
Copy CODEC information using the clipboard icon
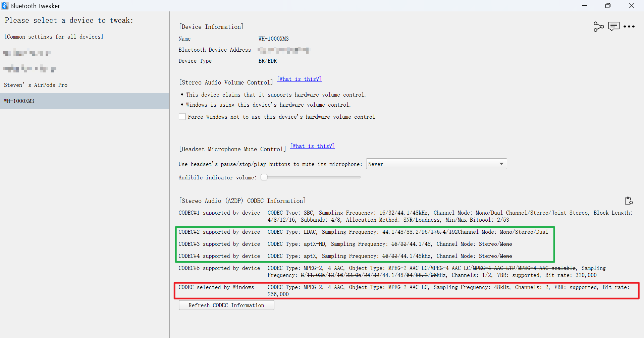coord(629,201)
